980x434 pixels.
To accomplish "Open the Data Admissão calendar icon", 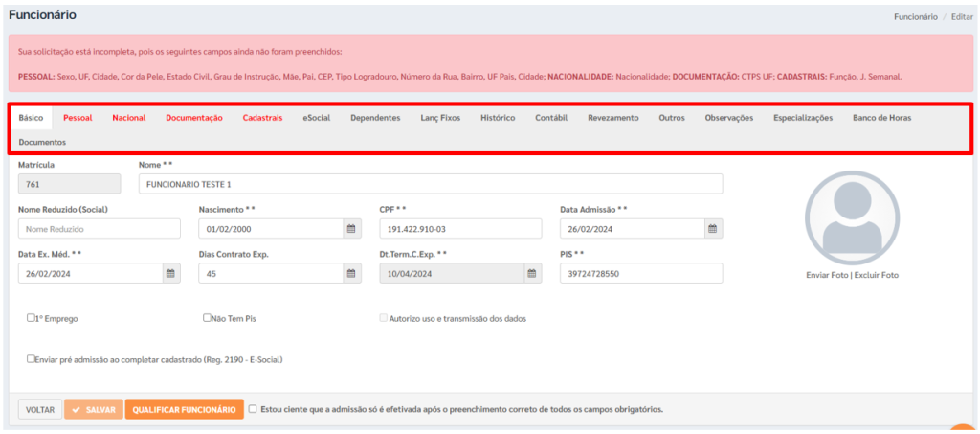I will 712,229.
